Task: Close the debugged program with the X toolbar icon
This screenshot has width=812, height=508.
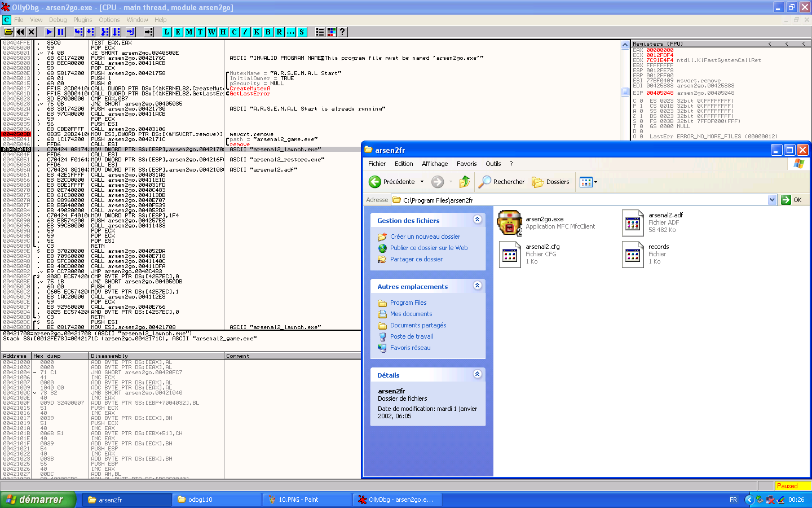Action: pyautogui.click(x=32, y=32)
